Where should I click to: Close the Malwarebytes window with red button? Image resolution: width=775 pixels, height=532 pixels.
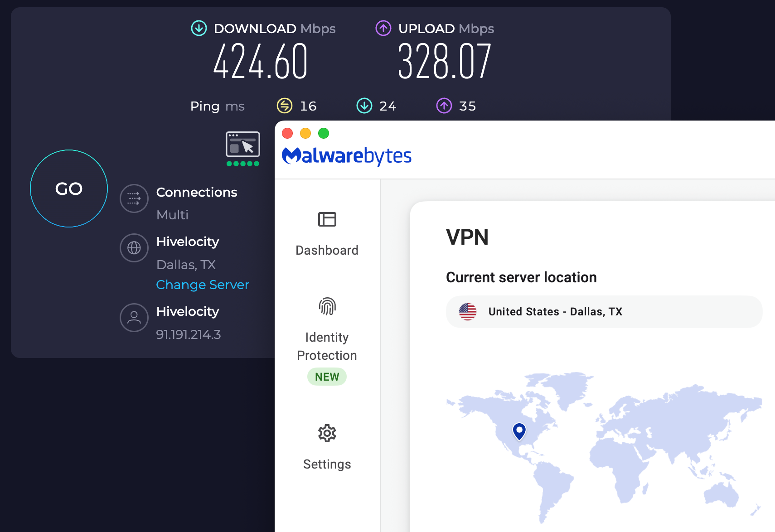(287, 133)
